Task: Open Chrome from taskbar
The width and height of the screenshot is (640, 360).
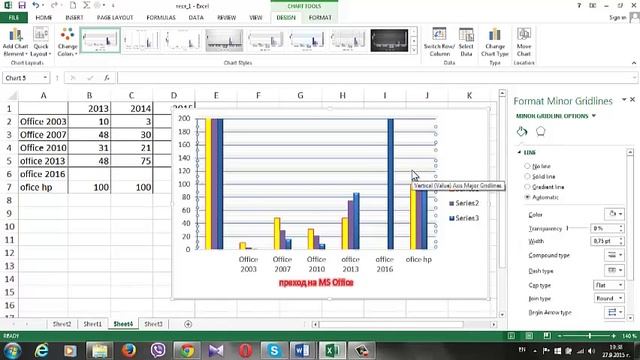Action: (187, 351)
